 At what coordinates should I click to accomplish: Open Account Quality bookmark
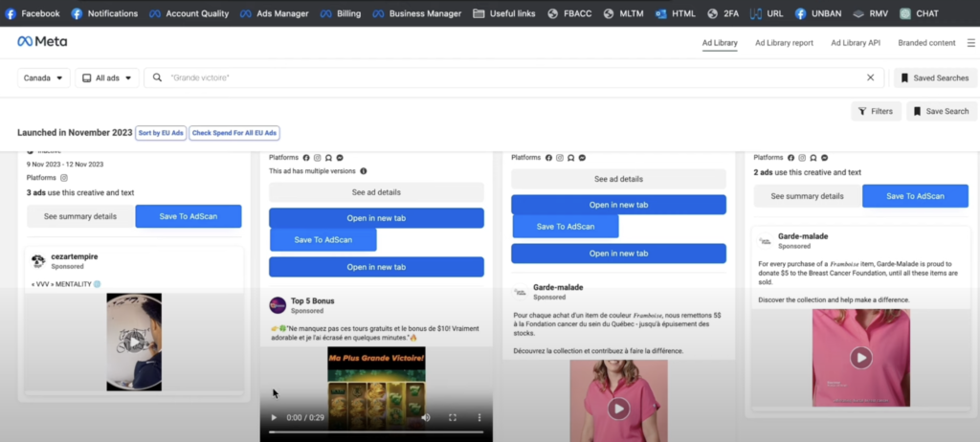pos(189,13)
